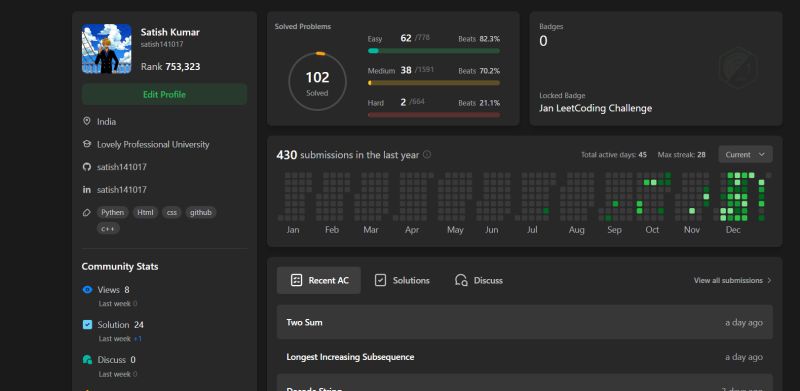The width and height of the screenshot is (800, 391).
Task: Click the skills tag icon beside Python
Action: click(87, 212)
